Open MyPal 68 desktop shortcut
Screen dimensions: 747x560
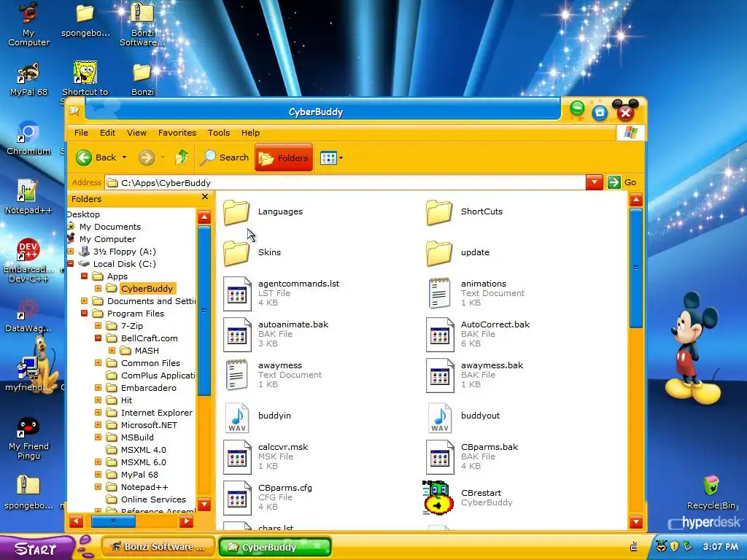[x=28, y=79]
